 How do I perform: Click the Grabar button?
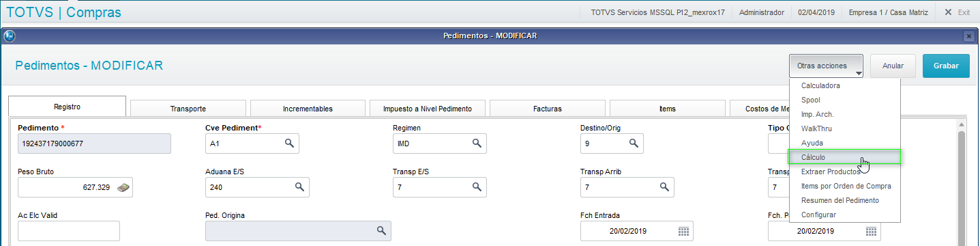[x=946, y=66]
